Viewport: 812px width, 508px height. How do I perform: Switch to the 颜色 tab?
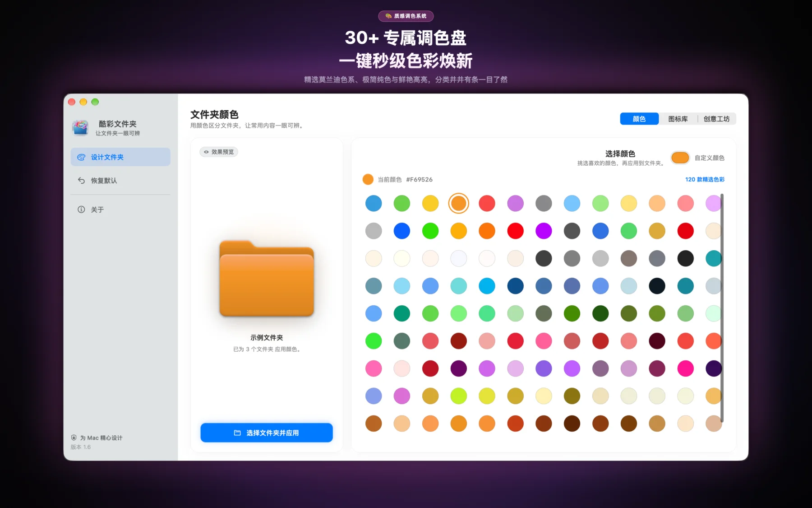639,119
